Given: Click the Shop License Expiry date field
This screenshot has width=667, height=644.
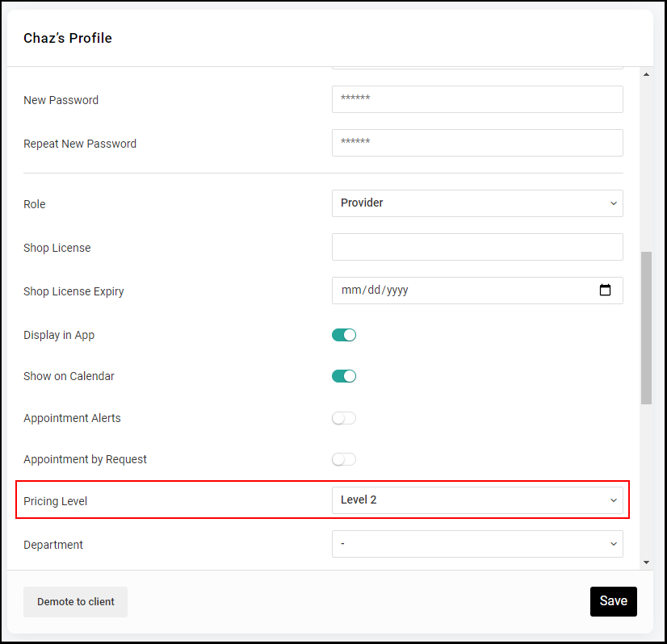Looking at the screenshot, I should click(477, 291).
